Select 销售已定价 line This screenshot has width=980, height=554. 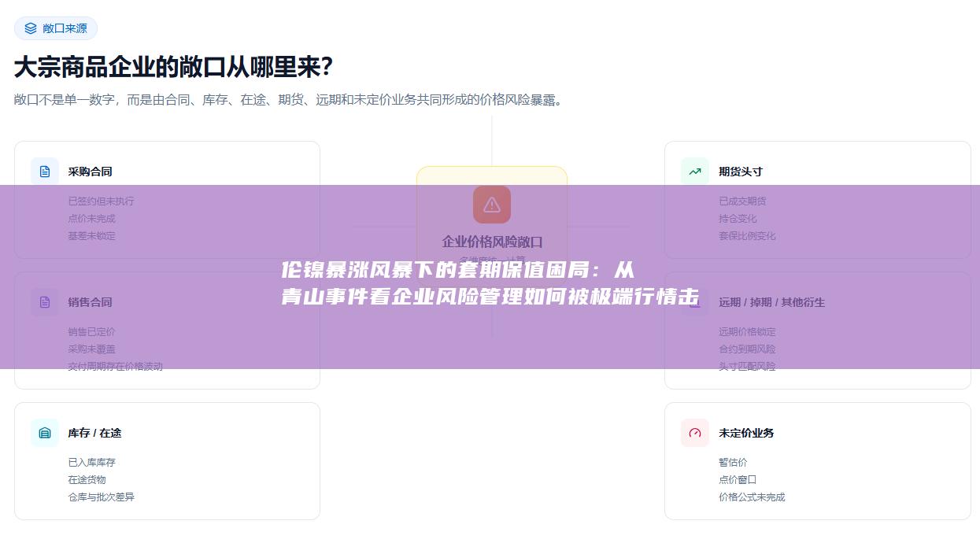click(x=92, y=331)
